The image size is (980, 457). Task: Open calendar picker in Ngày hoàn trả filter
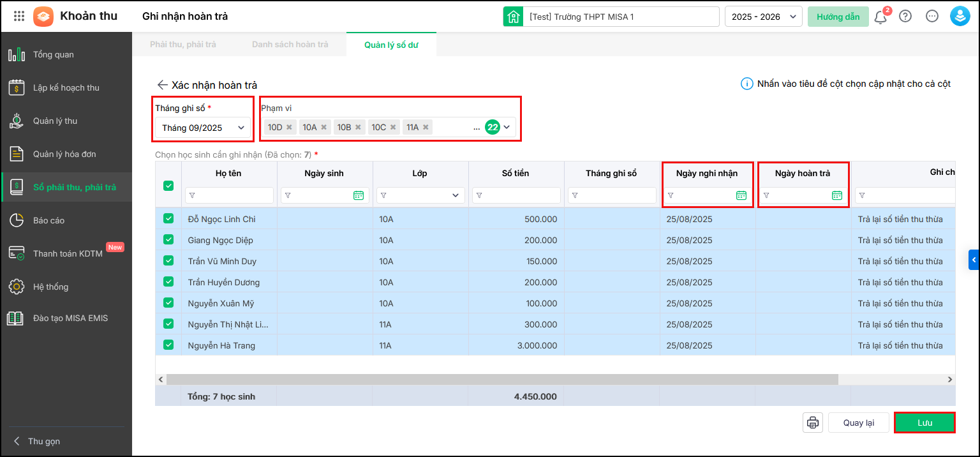837,195
